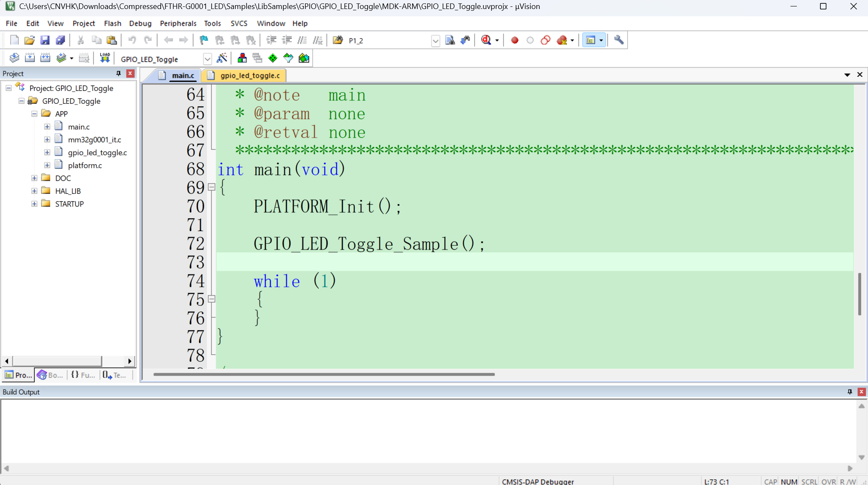868x485 pixels.
Task: Open Options for Target wand icon
Action: (x=222, y=58)
